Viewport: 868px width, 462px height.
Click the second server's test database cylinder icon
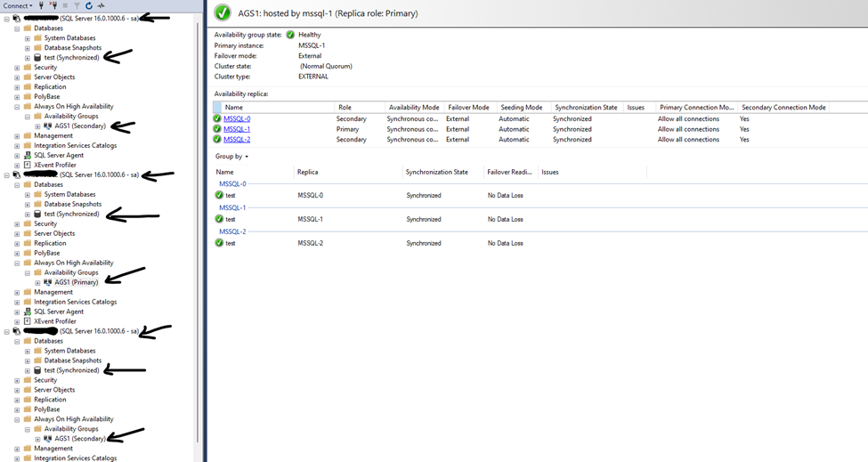pos(37,215)
